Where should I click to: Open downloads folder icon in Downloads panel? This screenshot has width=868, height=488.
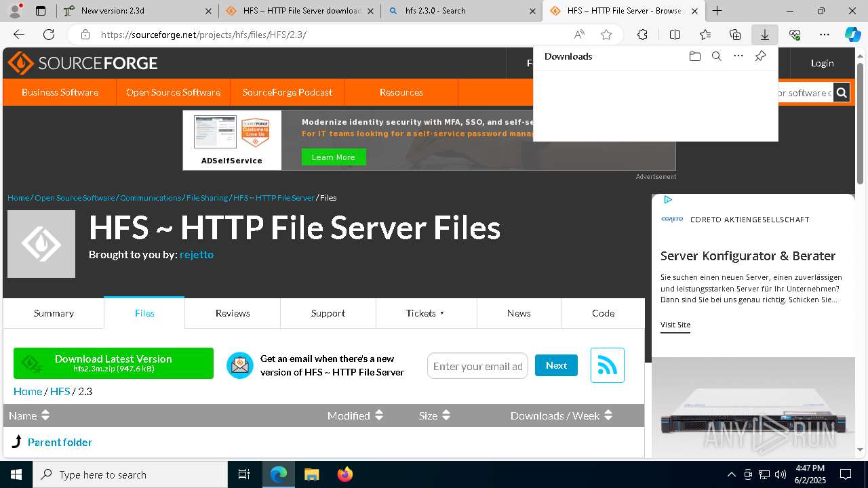coord(694,56)
